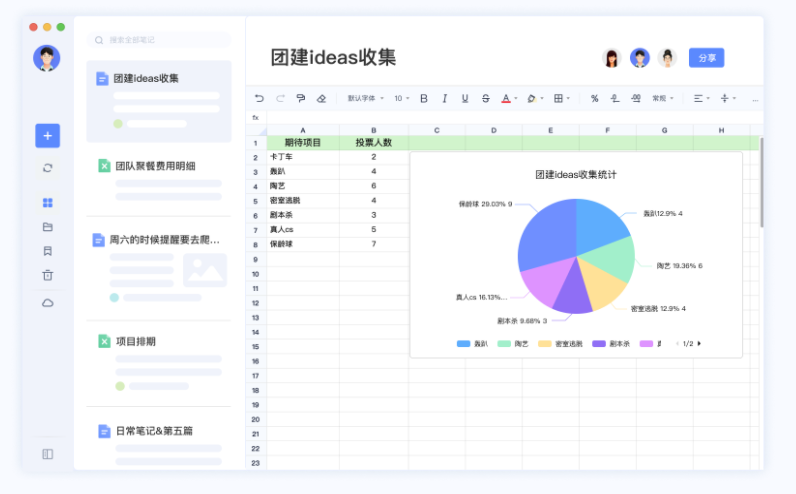
Task: Click the 密室逃脱 cell in column A
Action: pos(303,201)
